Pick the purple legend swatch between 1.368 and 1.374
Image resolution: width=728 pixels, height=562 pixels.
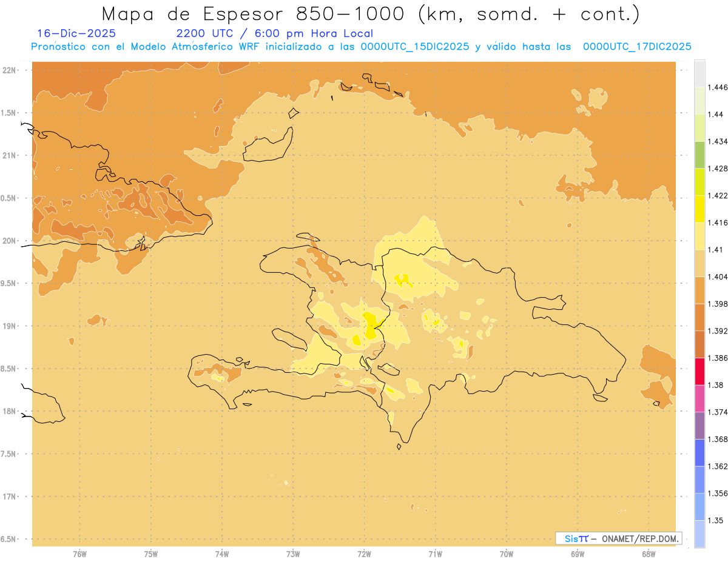coord(699,426)
